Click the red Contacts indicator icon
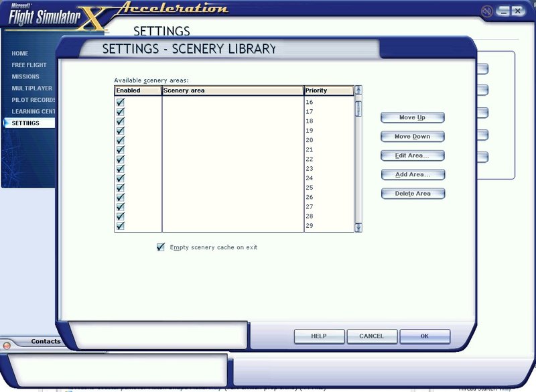 7,345
